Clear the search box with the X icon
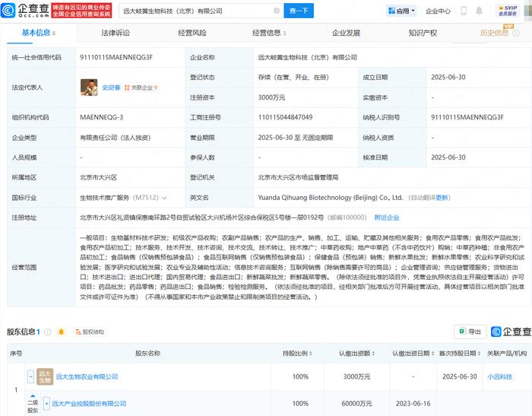Screen dimensions: 532x416 (x=277, y=11)
